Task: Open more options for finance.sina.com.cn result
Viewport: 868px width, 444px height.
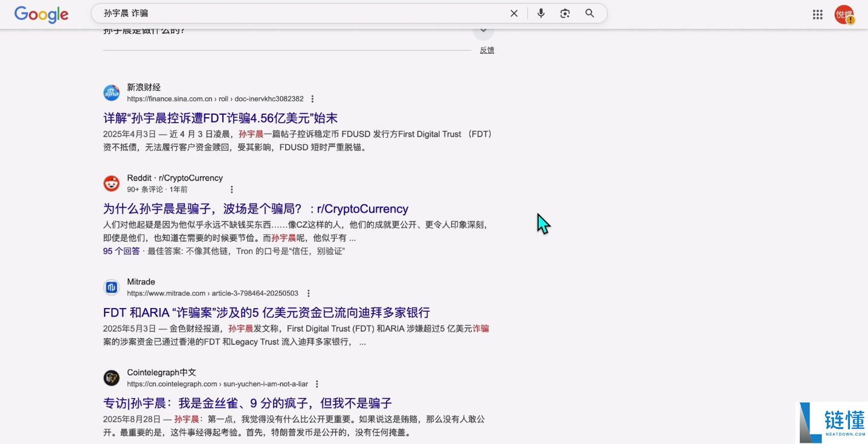Action: point(312,99)
